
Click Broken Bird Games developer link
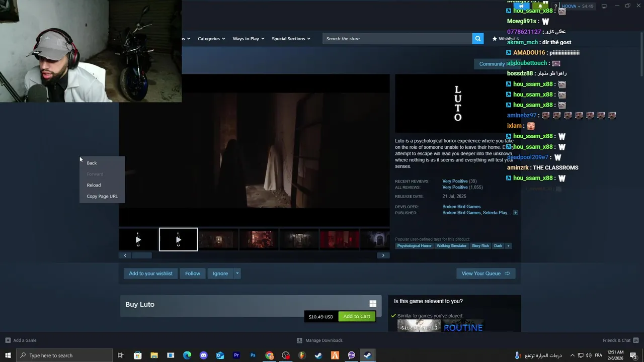tap(461, 207)
